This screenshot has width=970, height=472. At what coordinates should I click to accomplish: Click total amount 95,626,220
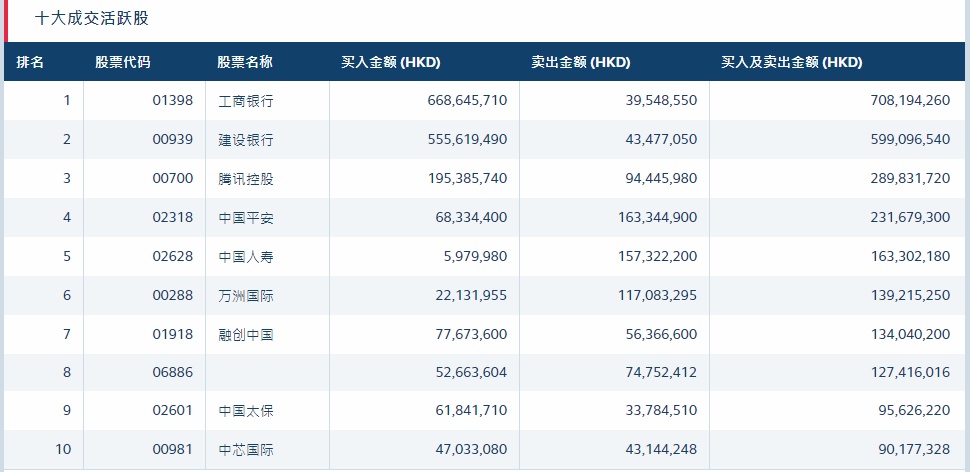[914, 410]
